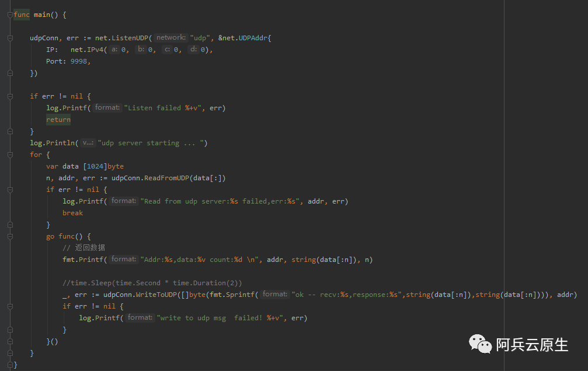Collapse the 'for {' loop fold marker

click(10, 155)
